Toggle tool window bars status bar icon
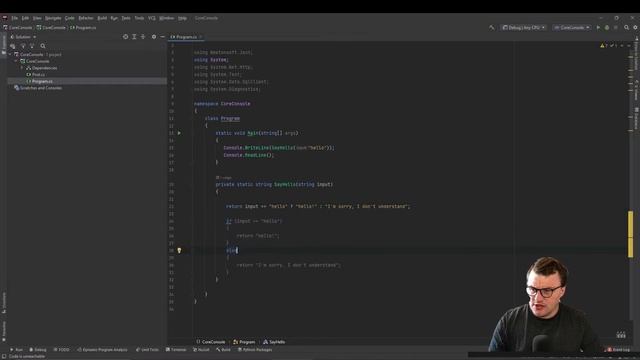640x360 pixels. pyautogui.click(x=4, y=356)
